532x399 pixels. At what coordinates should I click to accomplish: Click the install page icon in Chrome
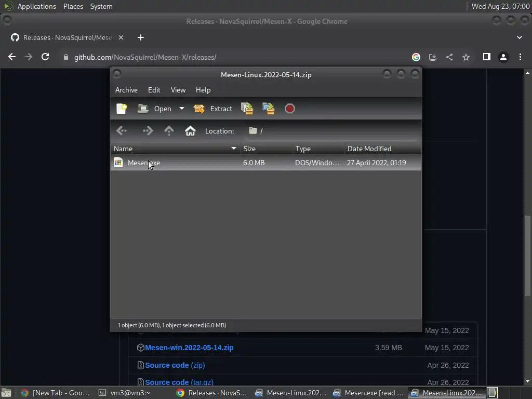coord(433,57)
